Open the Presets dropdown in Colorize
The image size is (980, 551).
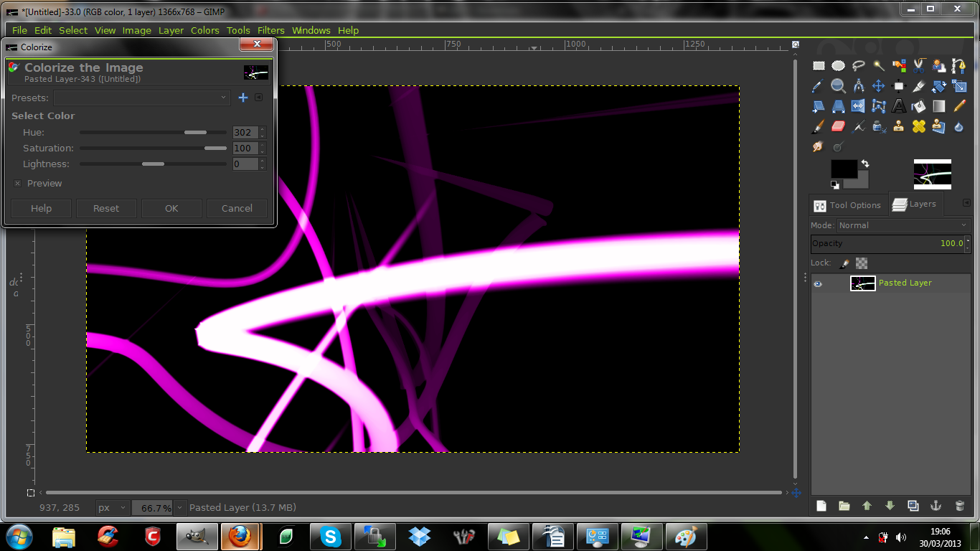click(141, 98)
